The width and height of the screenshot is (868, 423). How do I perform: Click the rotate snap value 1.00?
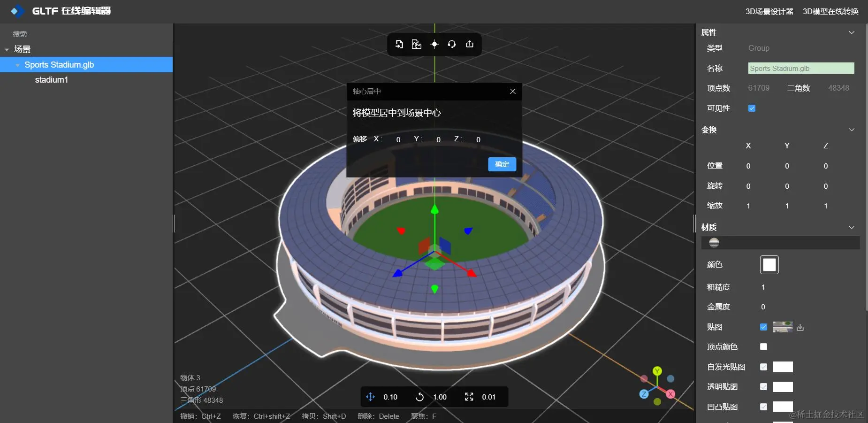[440, 397]
